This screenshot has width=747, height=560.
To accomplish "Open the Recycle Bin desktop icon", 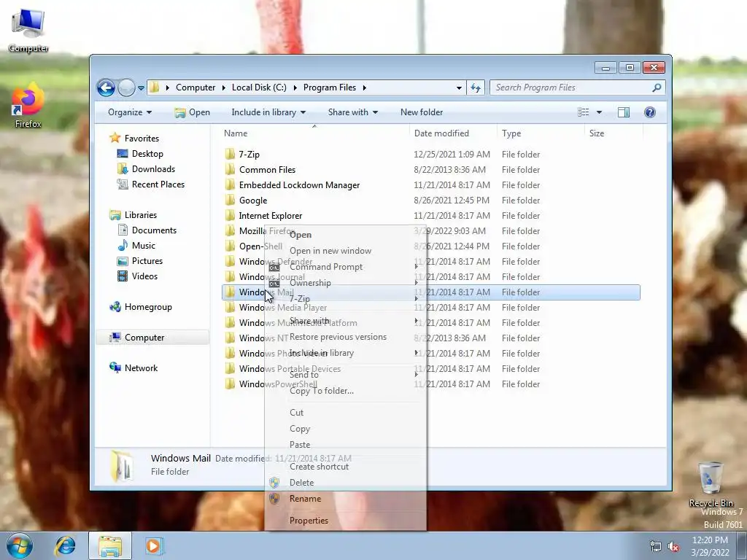I will pos(711,485).
